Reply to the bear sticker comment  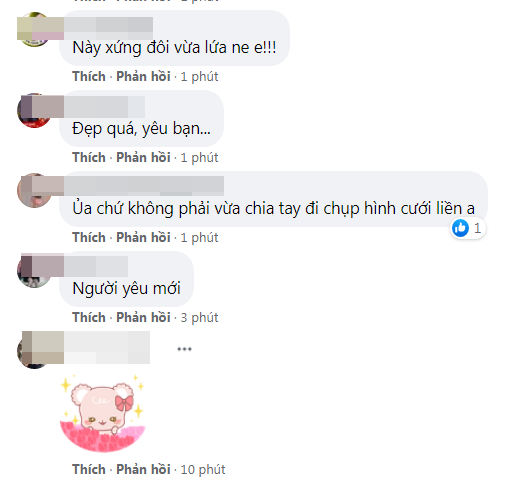point(143,470)
